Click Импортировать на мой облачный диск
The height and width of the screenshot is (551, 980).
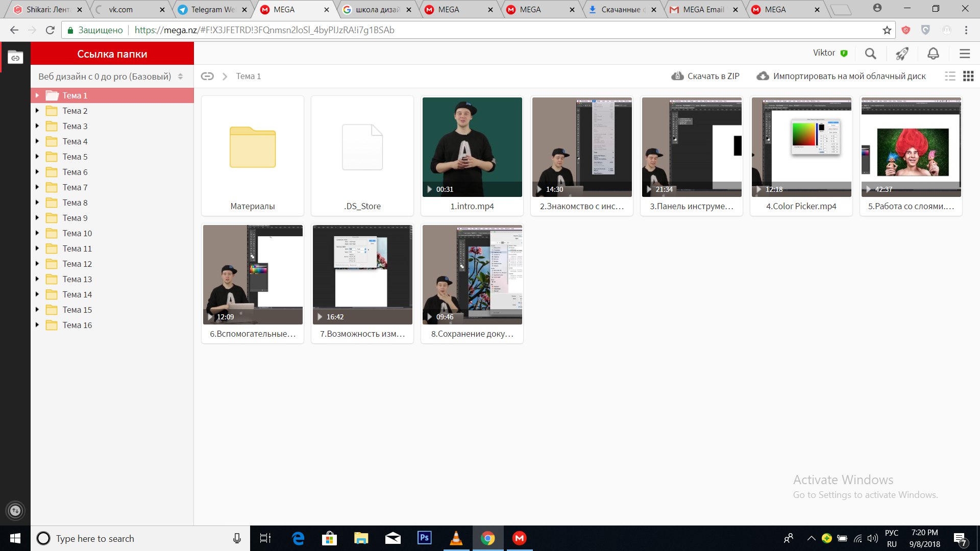pos(841,76)
